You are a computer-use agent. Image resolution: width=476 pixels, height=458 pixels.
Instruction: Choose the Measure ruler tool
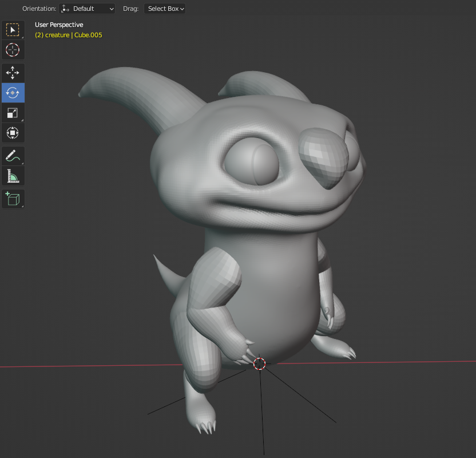(x=13, y=176)
